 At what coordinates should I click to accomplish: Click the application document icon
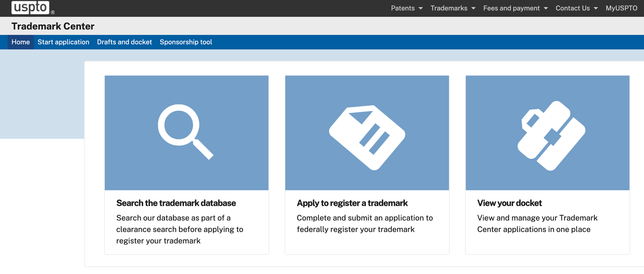pos(367,137)
